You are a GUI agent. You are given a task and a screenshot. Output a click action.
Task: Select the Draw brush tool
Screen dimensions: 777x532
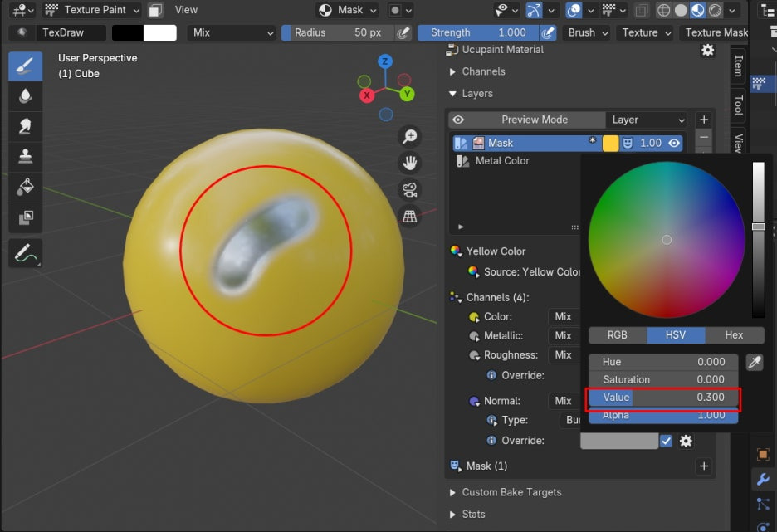(25, 66)
